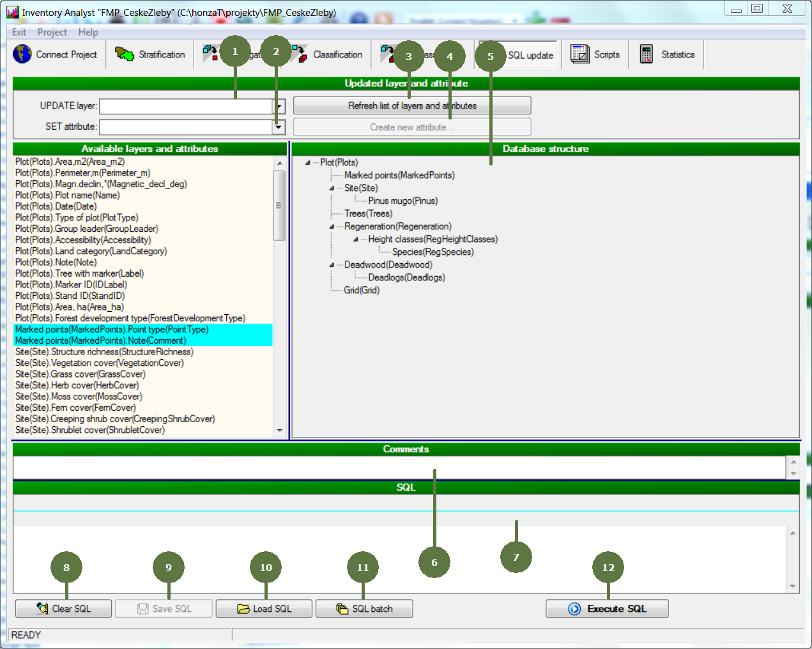This screenshot has width=812, height=649.
Task: Open the Help menu
Action: [88, 32]
